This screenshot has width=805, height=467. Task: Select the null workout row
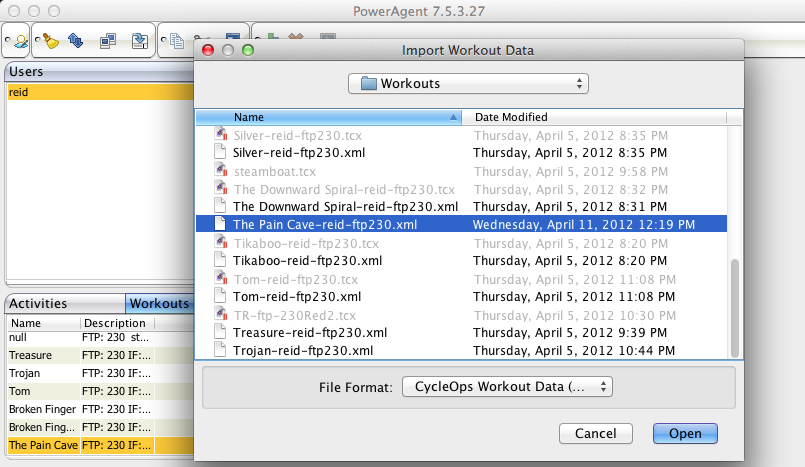pyautogui.click(x=100, y=337)
